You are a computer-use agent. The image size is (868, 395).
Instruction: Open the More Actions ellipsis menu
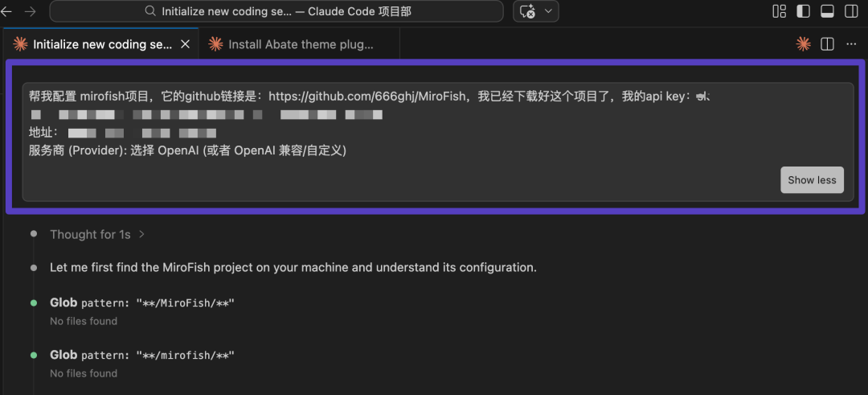point(851,44)
